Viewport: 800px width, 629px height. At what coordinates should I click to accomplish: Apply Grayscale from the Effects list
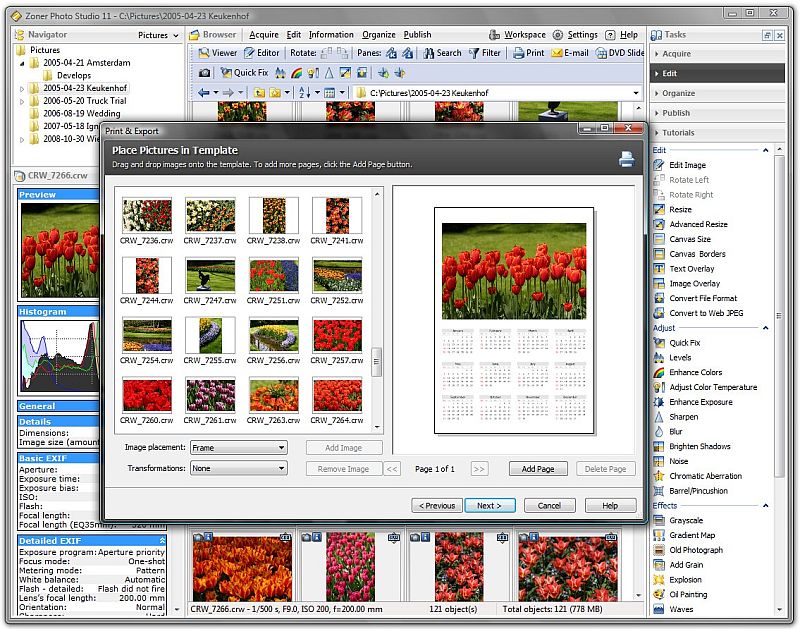click(x=686, y=521)
